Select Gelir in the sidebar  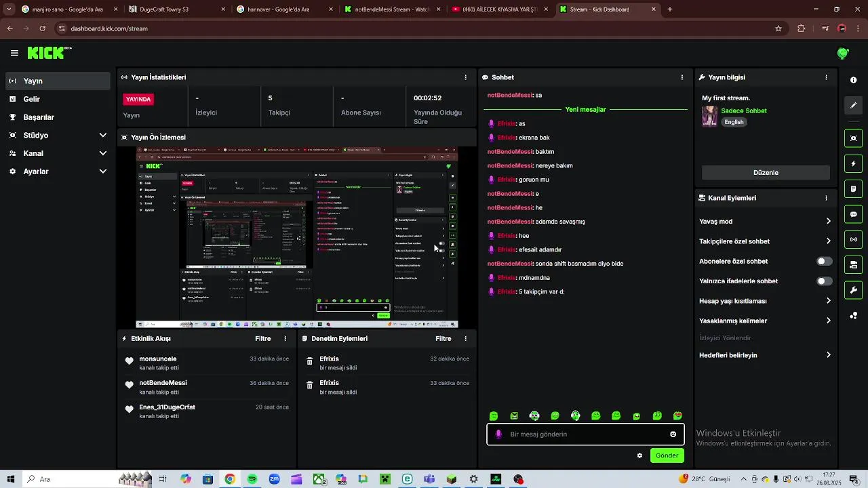point(57,99)
